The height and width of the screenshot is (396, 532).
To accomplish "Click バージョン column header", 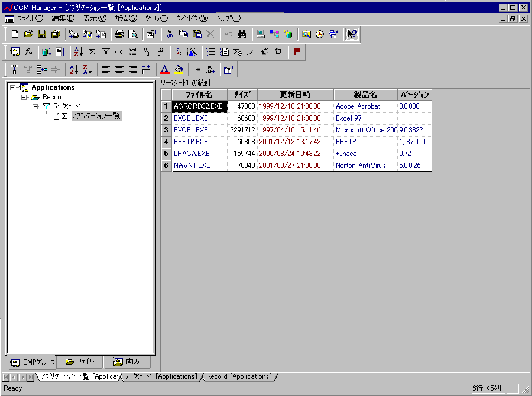I will tap(414, 95).
